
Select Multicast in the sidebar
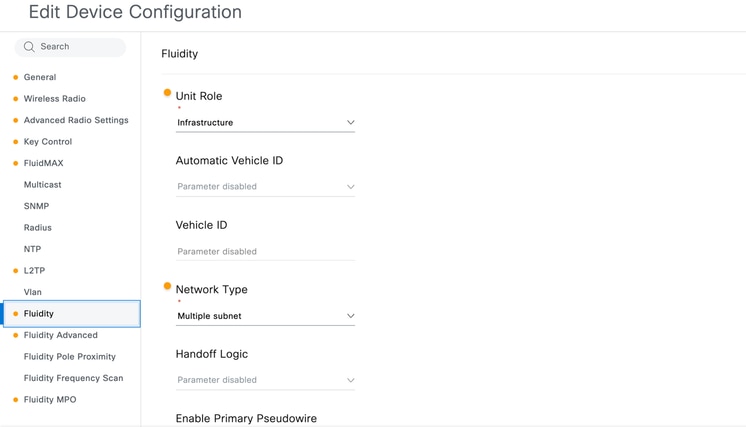point(43,184)
